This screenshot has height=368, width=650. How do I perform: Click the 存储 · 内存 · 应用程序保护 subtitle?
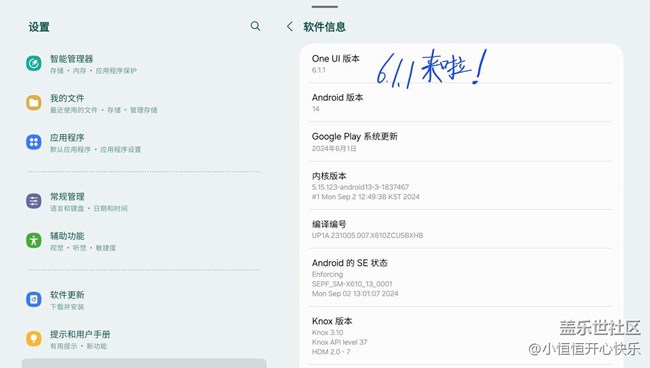(93, 71)
